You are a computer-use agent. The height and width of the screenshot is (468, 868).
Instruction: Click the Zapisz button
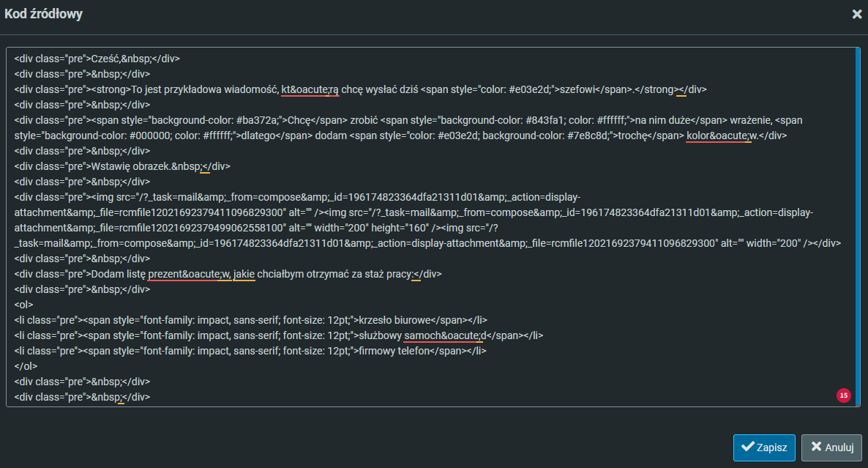pos(764,447)
